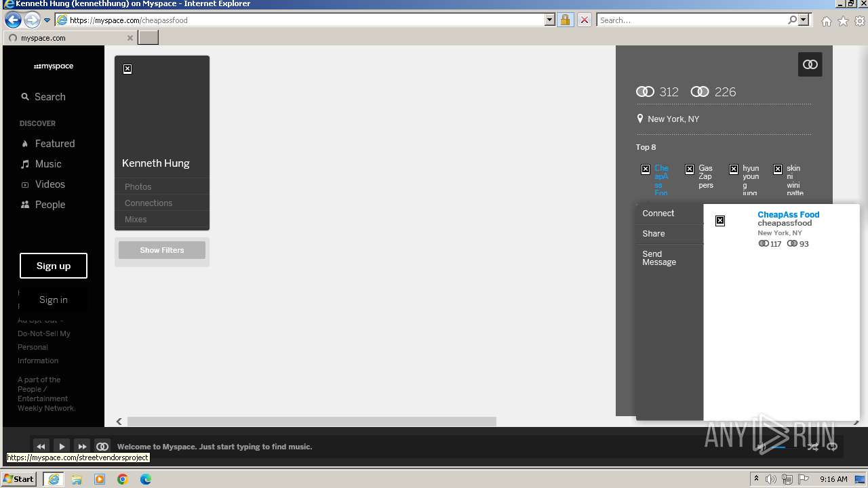Open Chrome from the taskbar
The height and width of the screenshot is (488, 868).
(x=123, y=479)
